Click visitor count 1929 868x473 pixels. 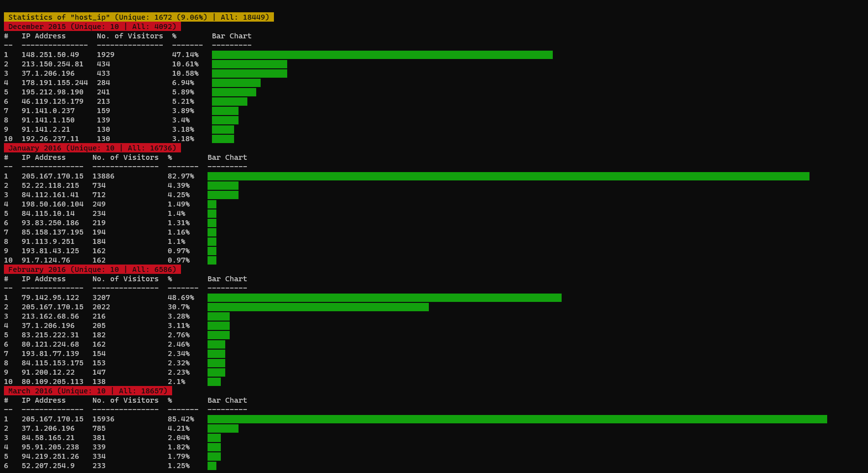click(106, 55)
